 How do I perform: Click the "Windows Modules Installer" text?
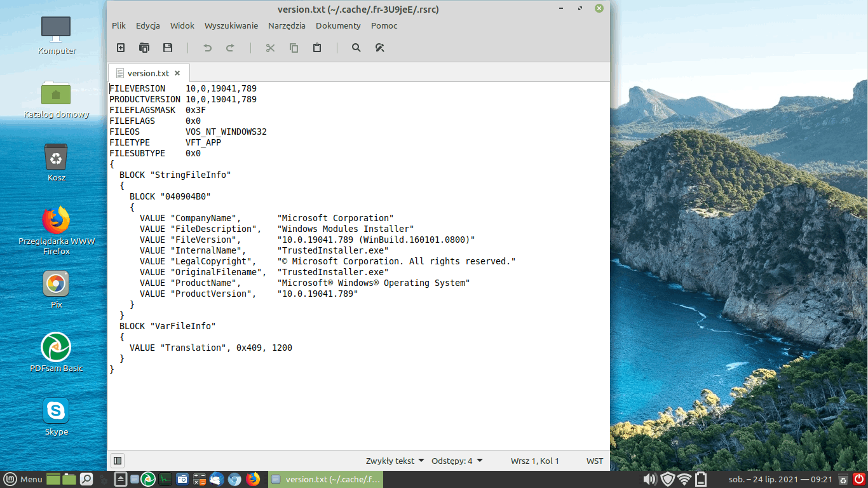point(346,229)
